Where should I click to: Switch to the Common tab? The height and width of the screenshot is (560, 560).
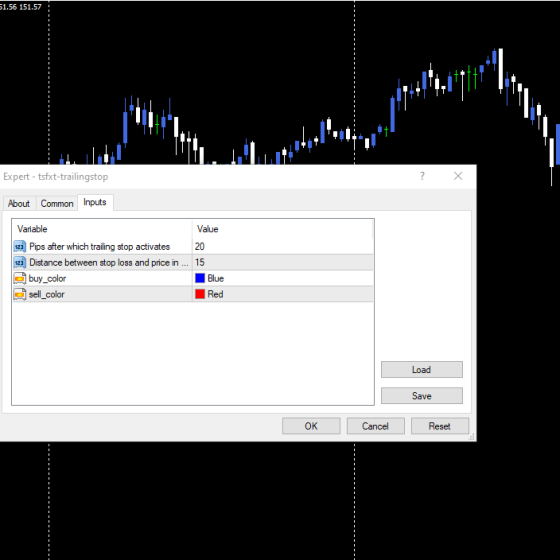click(x=57, y=203)
